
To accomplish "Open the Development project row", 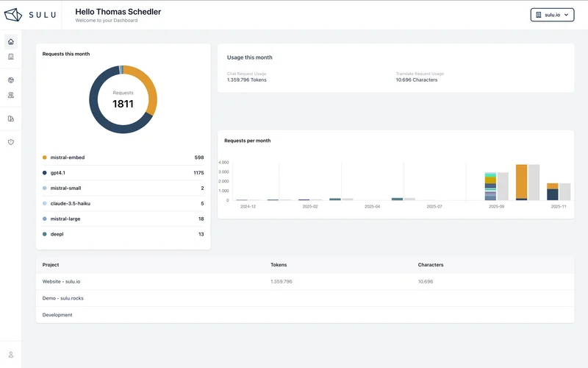I will pos(305,315).
